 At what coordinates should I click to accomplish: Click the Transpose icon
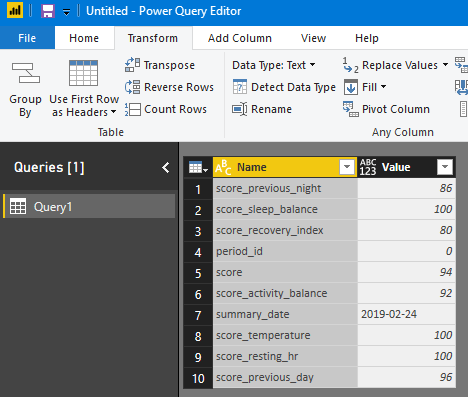(132, 65)
